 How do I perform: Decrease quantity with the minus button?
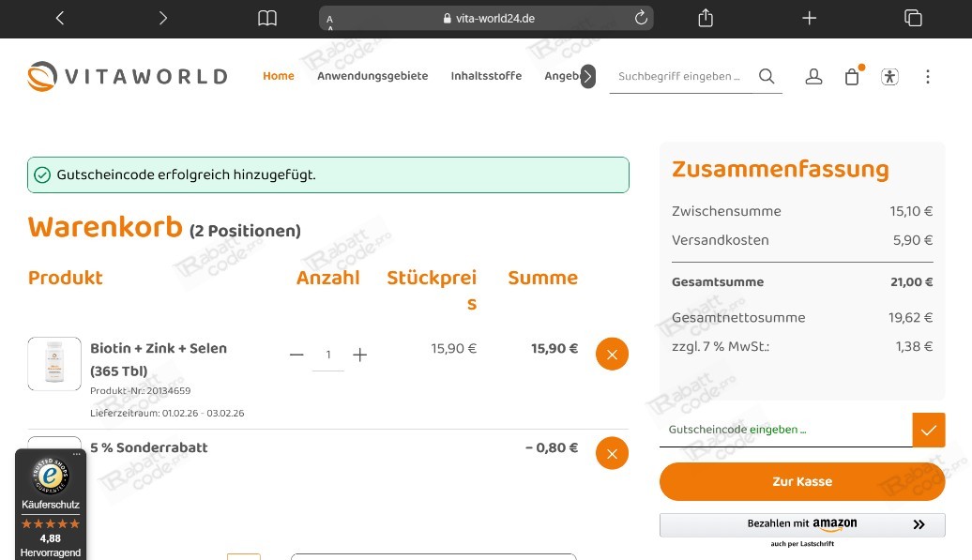(x=296, y=355)
